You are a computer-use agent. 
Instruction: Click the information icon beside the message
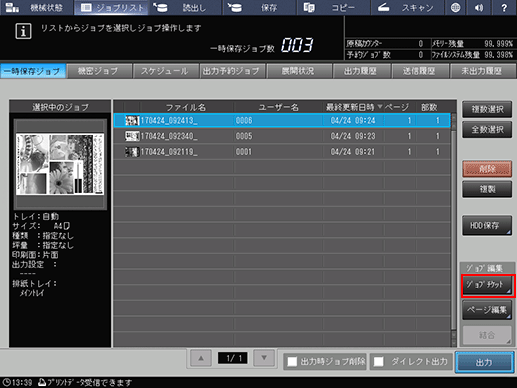(23, 31)
